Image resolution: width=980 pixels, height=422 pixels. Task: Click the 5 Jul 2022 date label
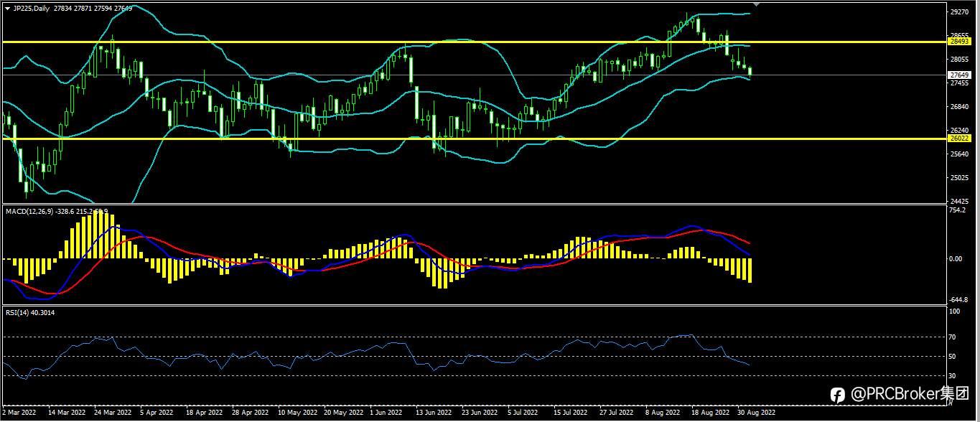click(523, 413)
